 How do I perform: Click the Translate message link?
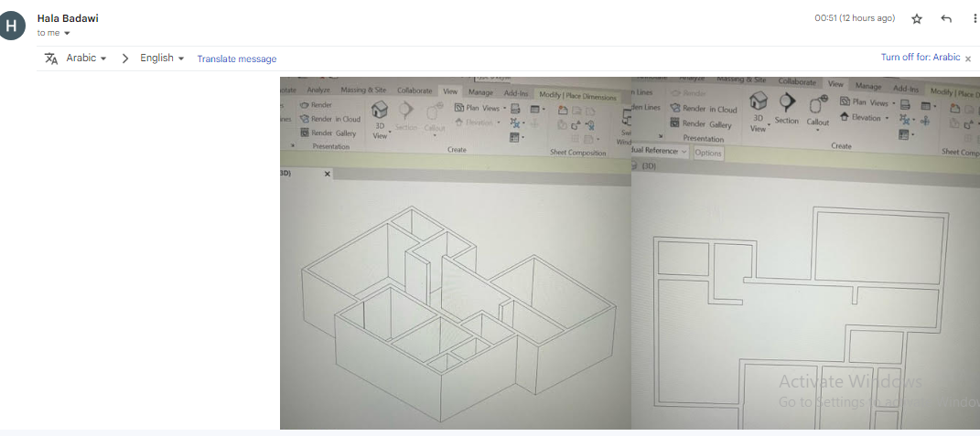237,58
